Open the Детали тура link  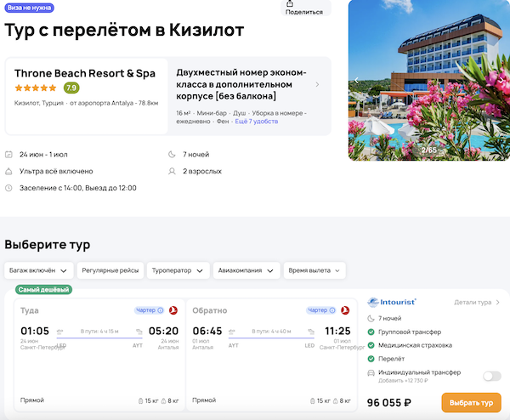click(x=476, y=302)
